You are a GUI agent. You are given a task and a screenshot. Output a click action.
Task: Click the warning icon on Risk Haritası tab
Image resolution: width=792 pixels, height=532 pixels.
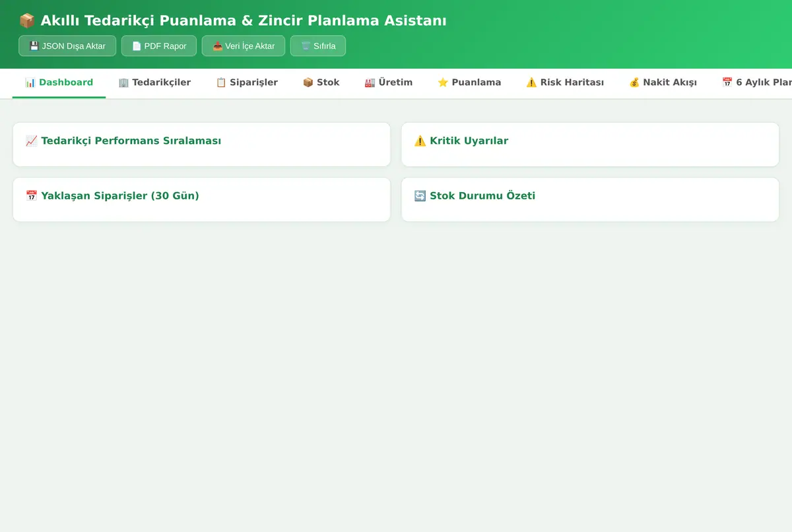pyautogui.click(x=531, y=83)
